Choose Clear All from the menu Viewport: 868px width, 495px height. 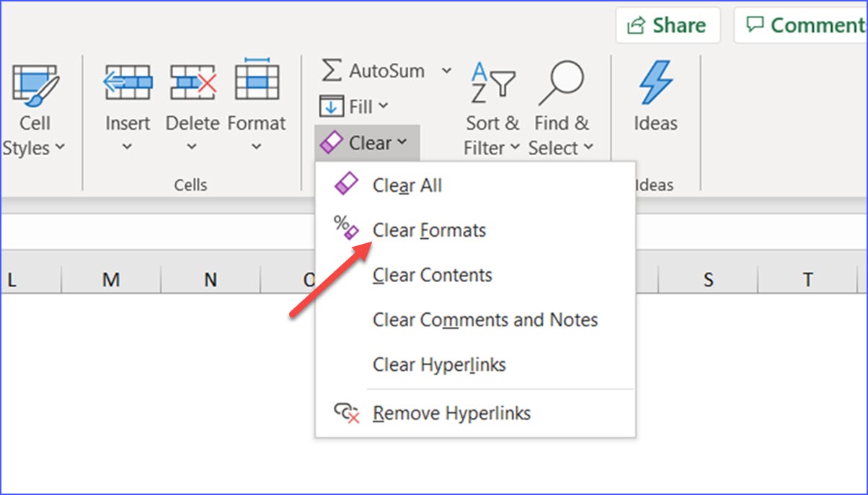(407, 185)
